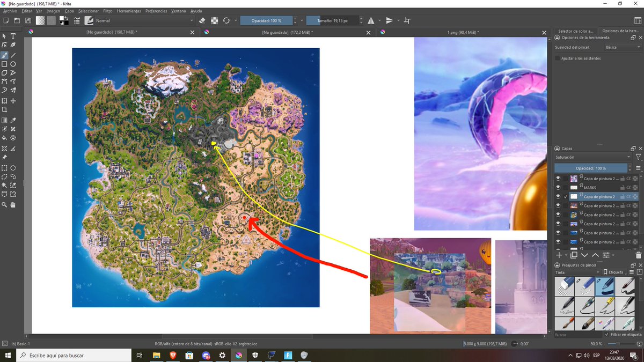The width and height of the screenshot is (644, 362).
Task: Select the Gradient tool
Action: (x=4, y=121)
